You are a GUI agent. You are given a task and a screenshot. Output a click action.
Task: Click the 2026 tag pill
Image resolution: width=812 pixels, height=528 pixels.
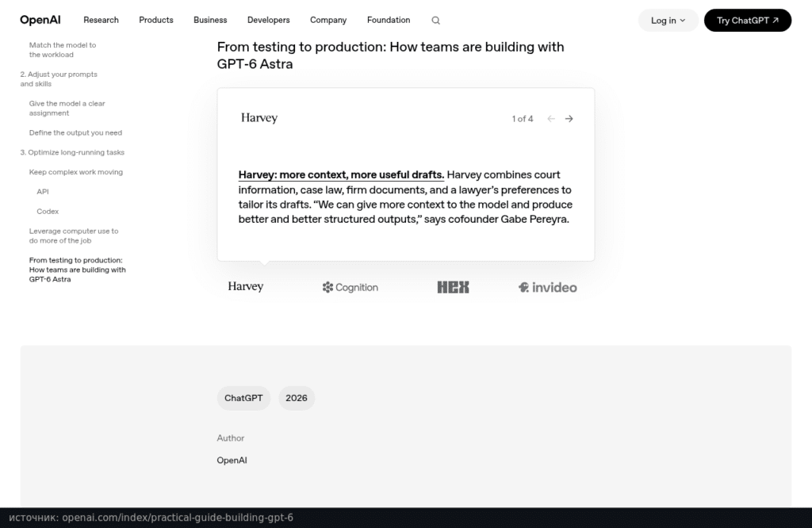(297, 398)
